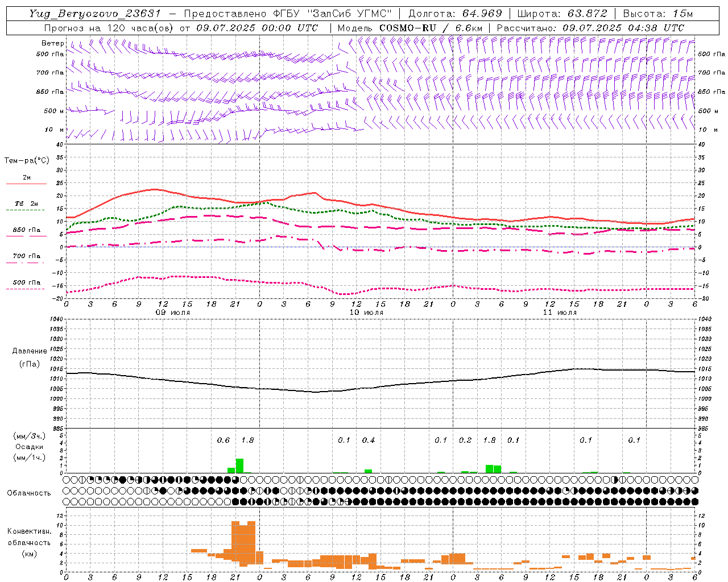The width and height of the screenshot is (728, 582).
Task: Click the Осадки precipitation label
Action: (x=29, y=447)
